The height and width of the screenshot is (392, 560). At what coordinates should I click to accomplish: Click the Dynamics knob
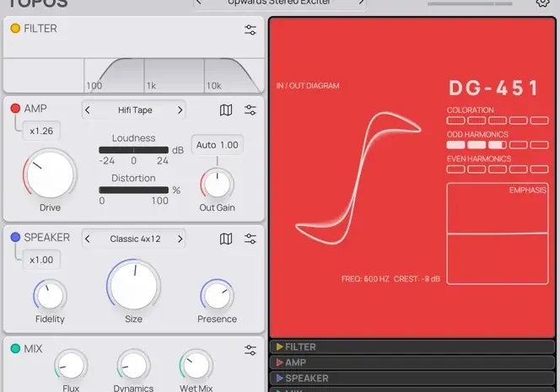pyautogui.click(x=133, y=366)
